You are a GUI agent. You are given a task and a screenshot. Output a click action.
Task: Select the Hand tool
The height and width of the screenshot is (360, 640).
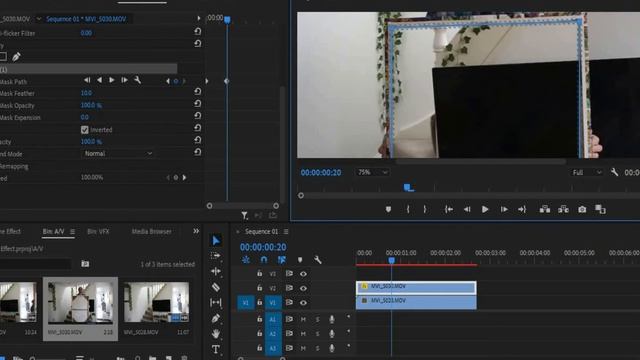216,334
